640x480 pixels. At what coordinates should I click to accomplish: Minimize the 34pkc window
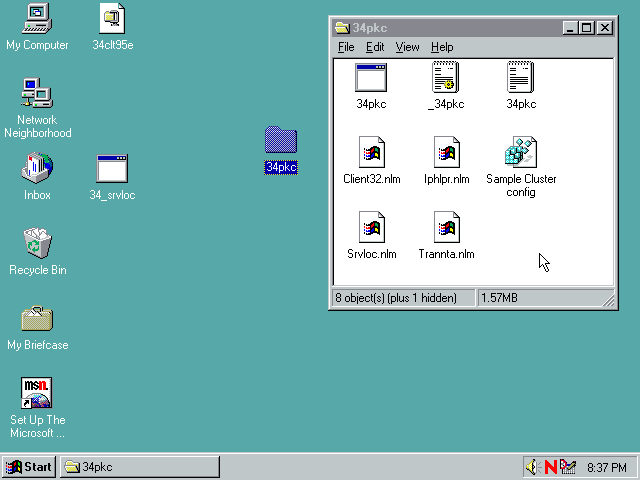pos(570,28)
